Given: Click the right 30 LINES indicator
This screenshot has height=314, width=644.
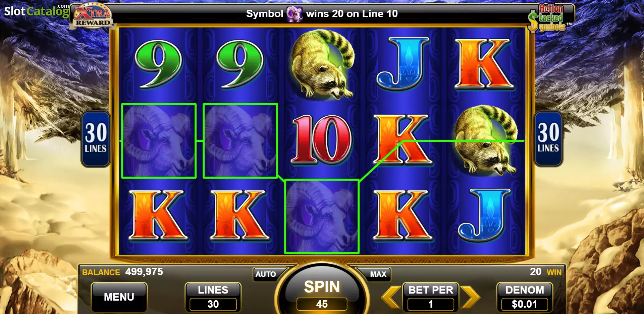Looking at the screenshot, I should coord(548,139).
